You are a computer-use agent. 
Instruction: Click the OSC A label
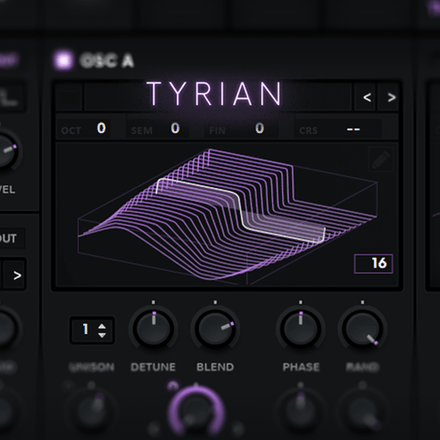click(107, 61)
